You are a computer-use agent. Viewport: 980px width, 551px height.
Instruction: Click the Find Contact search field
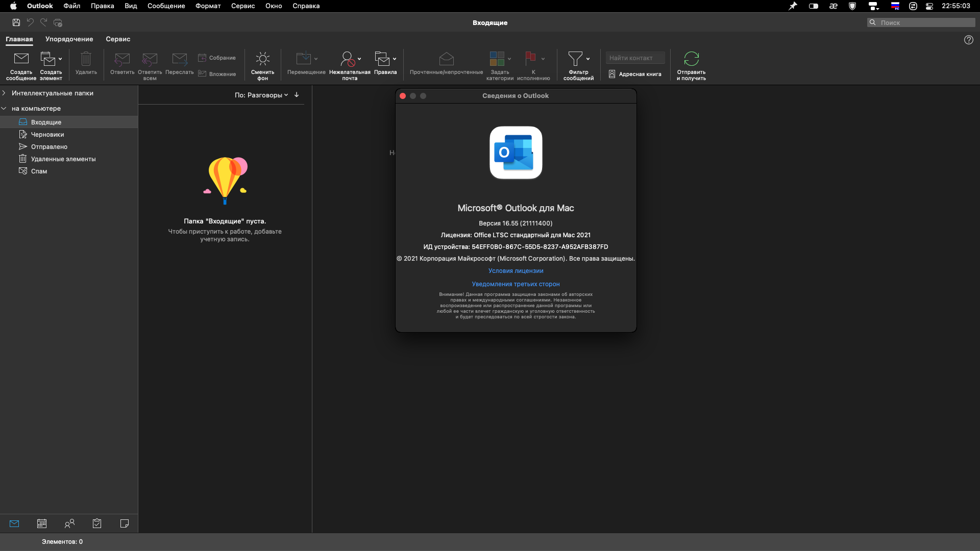[x=635, y=58]
